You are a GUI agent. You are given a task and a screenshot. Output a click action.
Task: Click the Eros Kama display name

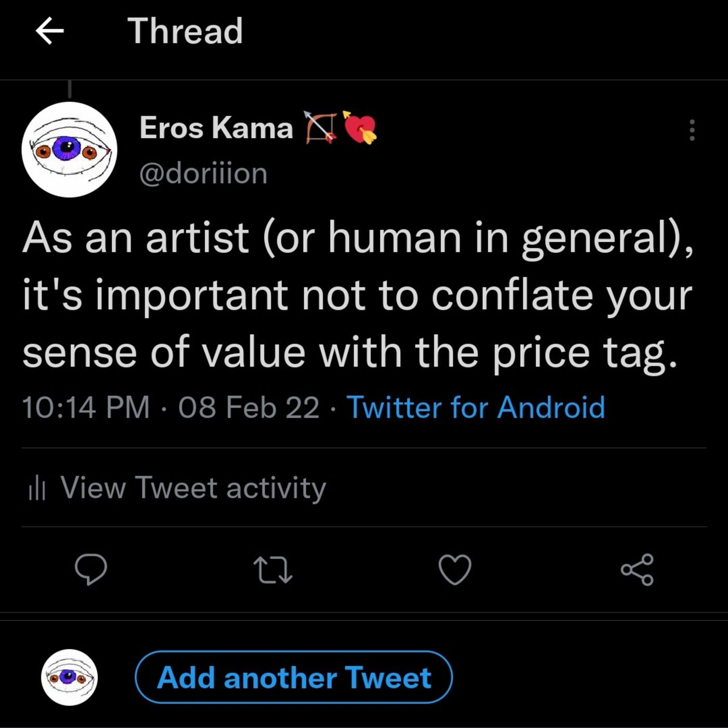[x=216, y=127]
